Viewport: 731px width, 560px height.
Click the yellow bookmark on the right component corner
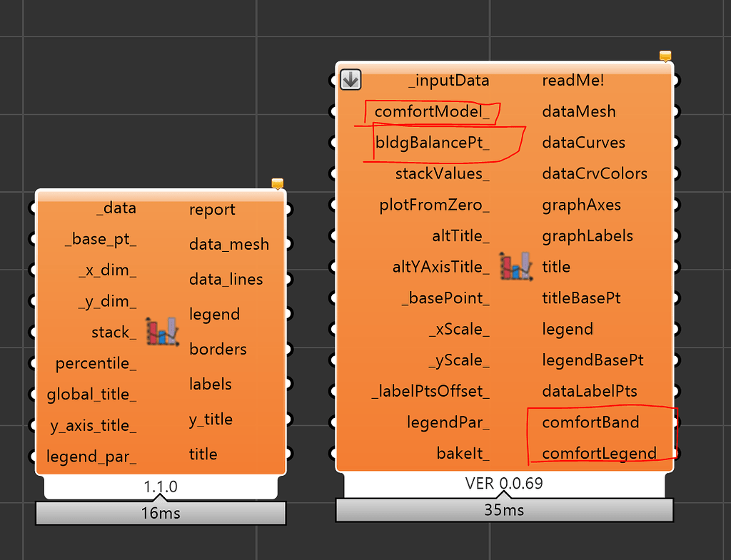[664, 54]
